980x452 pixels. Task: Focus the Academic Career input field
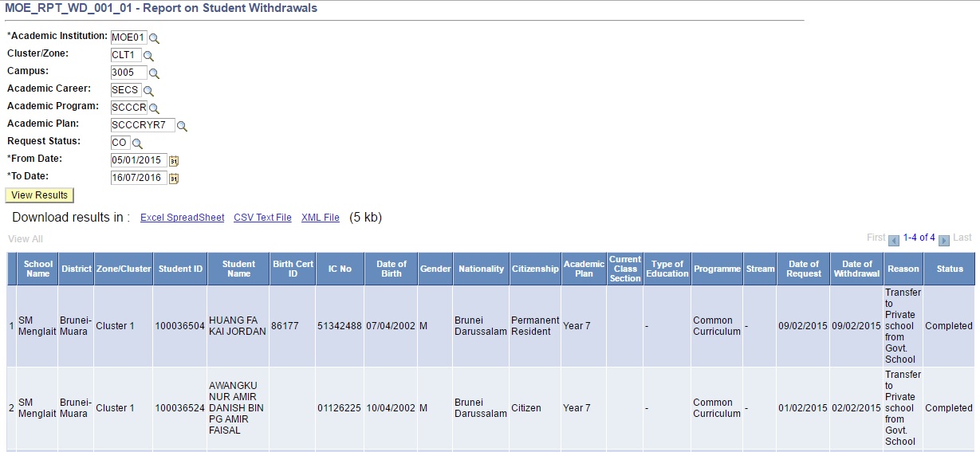[126, 90]
